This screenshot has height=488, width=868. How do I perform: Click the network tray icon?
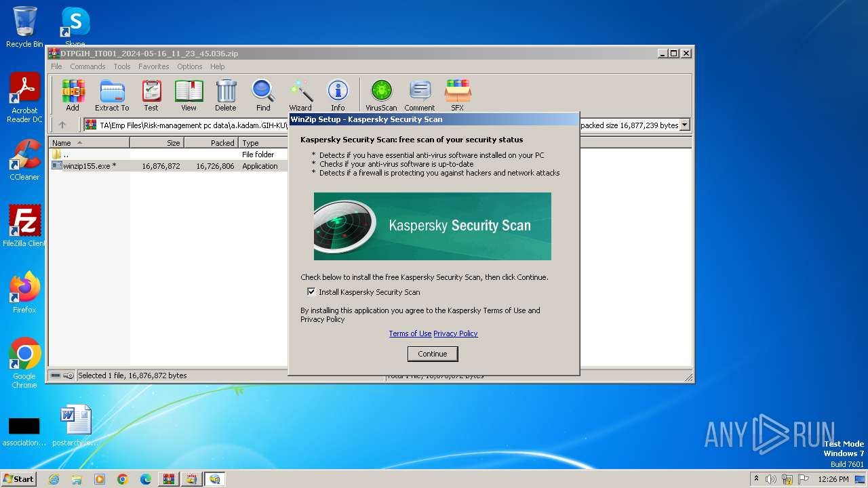pos(787,479)
